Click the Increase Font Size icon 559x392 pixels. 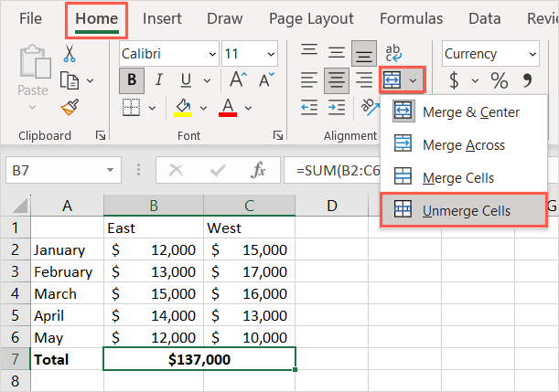click(239, 80)
